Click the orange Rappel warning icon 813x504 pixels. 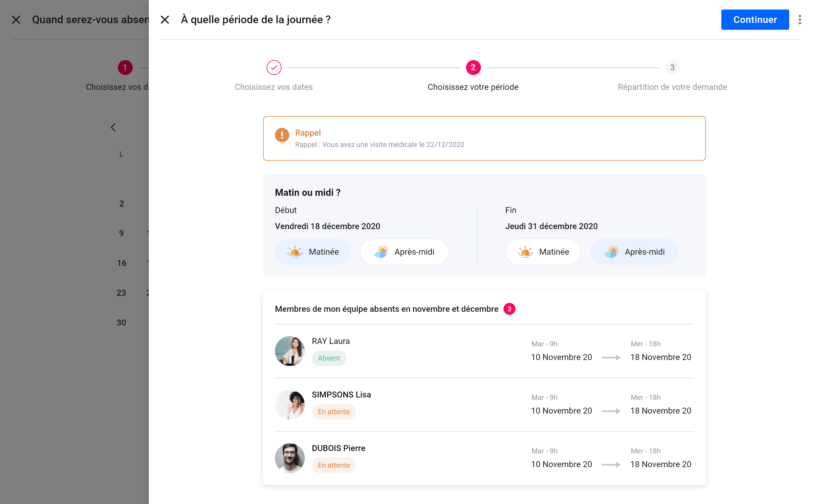click(282, 135)
